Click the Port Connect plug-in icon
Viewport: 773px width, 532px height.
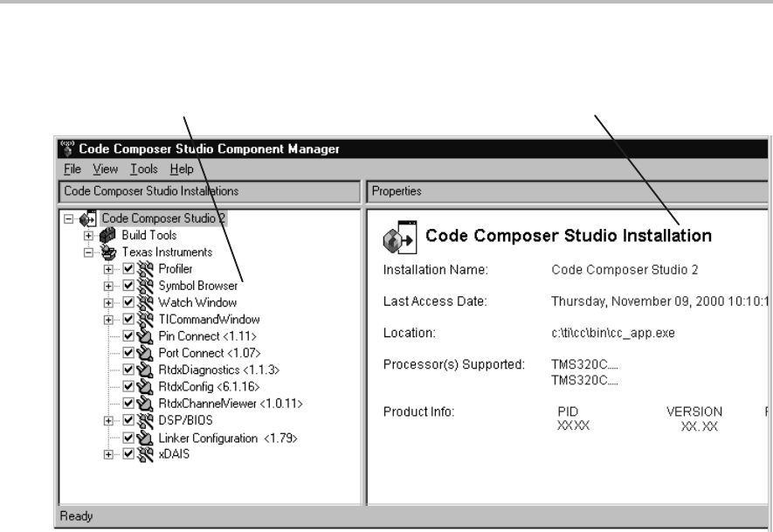coord(145,353)
